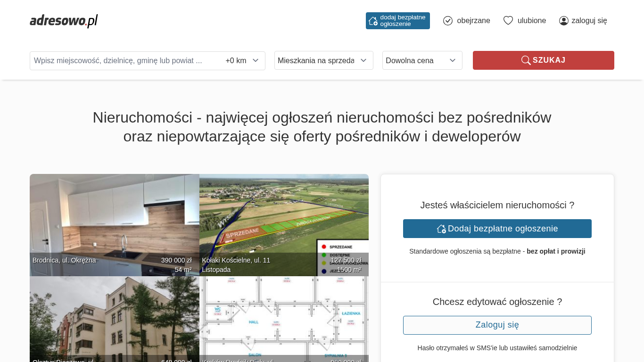This screenshot has height=362, width=644.
Task: Click the checkmark circle icon for obejrzane
Action: pos(448,21)
